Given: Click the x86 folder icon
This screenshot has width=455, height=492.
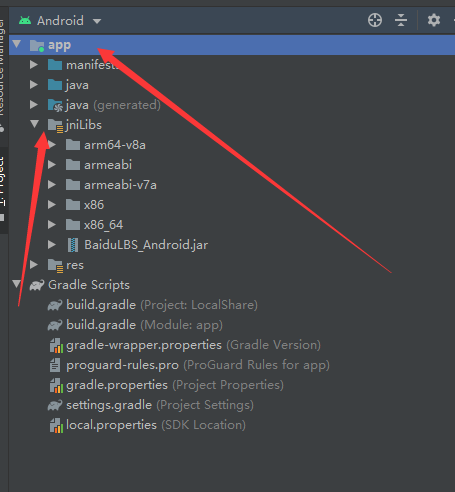Looking at the screenshot, I should pyautogui.click(x=73, y=205).
